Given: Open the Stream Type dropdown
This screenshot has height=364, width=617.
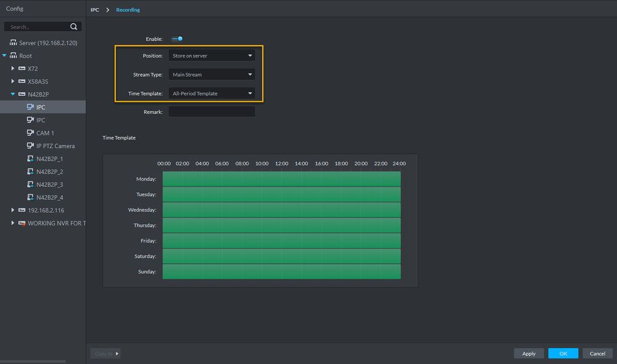Looking at the screenshot, I should 212,75.
